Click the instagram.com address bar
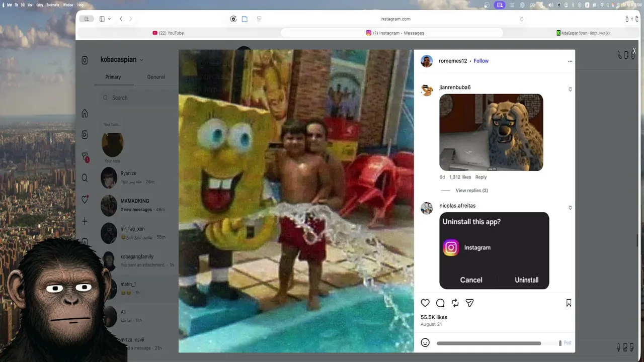The height and width of the screenshot is (362, 644). [x=395, y=19]
